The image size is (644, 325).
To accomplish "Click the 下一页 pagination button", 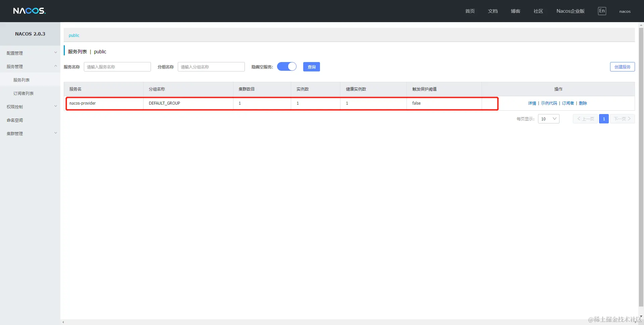I will (x=623, y=119).
